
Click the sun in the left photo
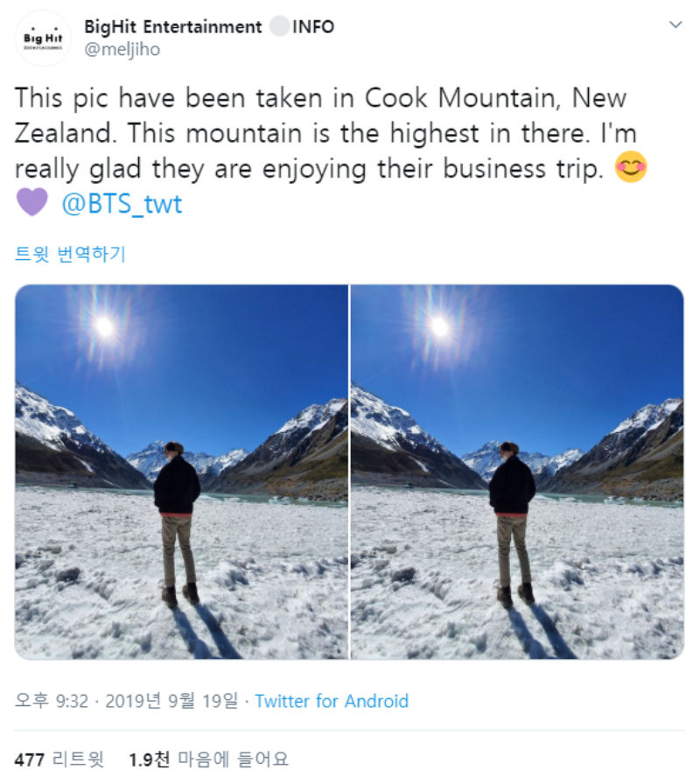pyautogui.click(x=104, y=326)
